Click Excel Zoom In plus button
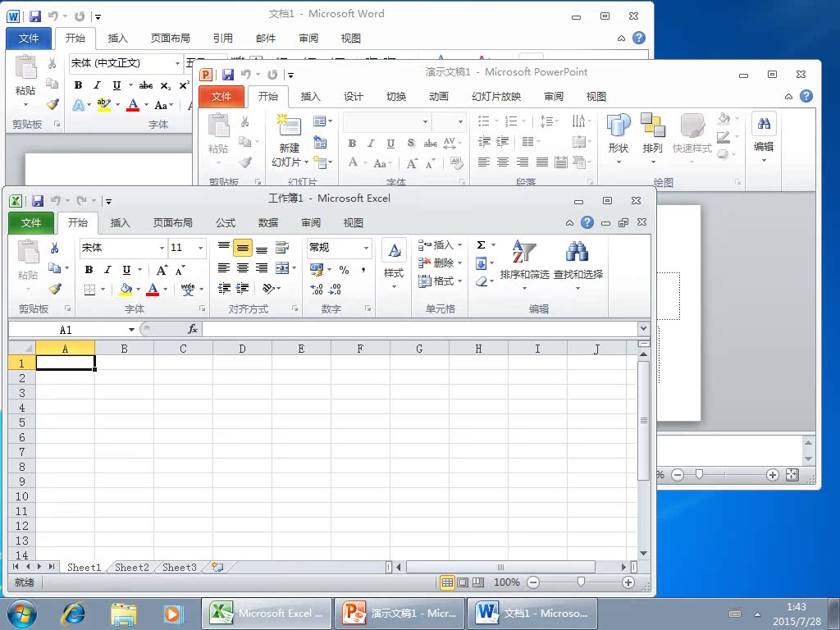840x630 pixels. (628, 582)
